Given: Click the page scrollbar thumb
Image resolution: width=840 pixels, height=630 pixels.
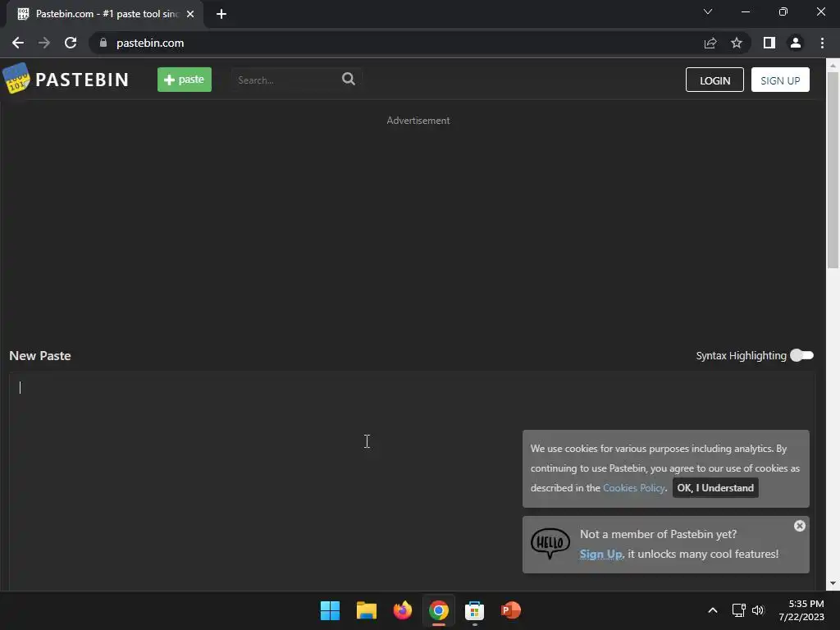Looking at the screenshot, I should click(x=833, y=171).
